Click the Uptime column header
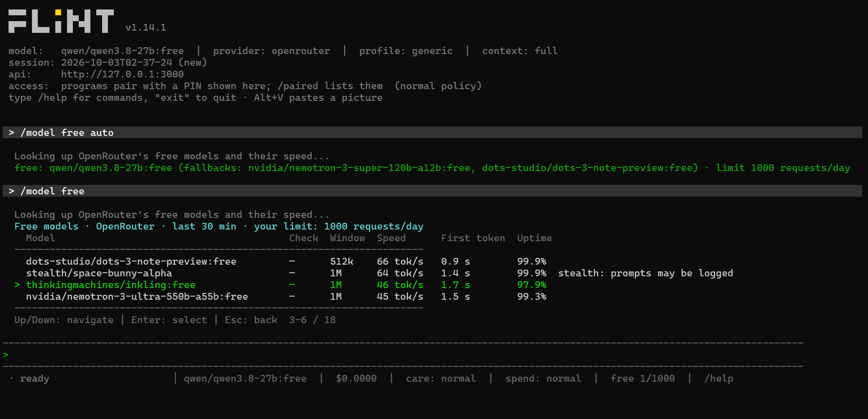The width and height of the screenshot is (868, 419). pos(534,238)
